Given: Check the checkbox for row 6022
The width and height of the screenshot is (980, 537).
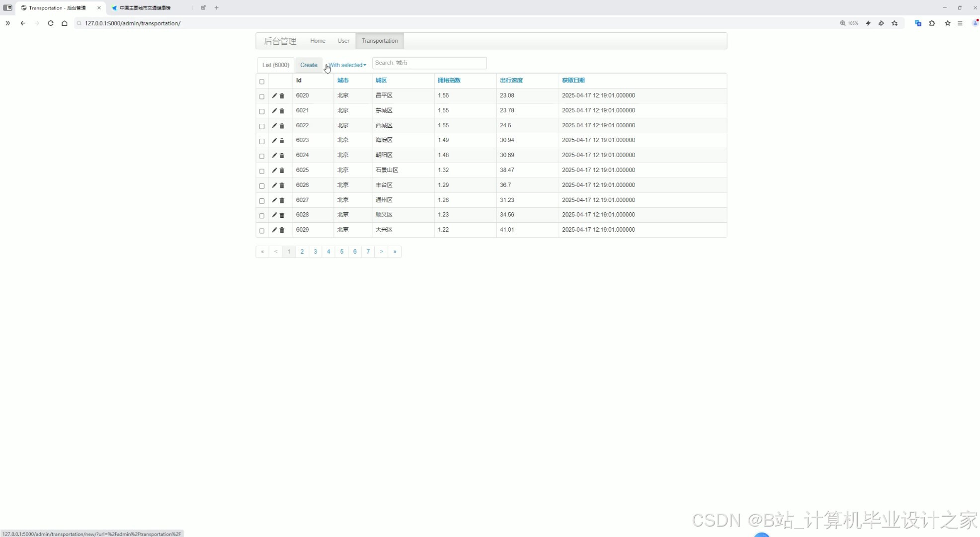Looking at the screenshot, I should [262, 126].
